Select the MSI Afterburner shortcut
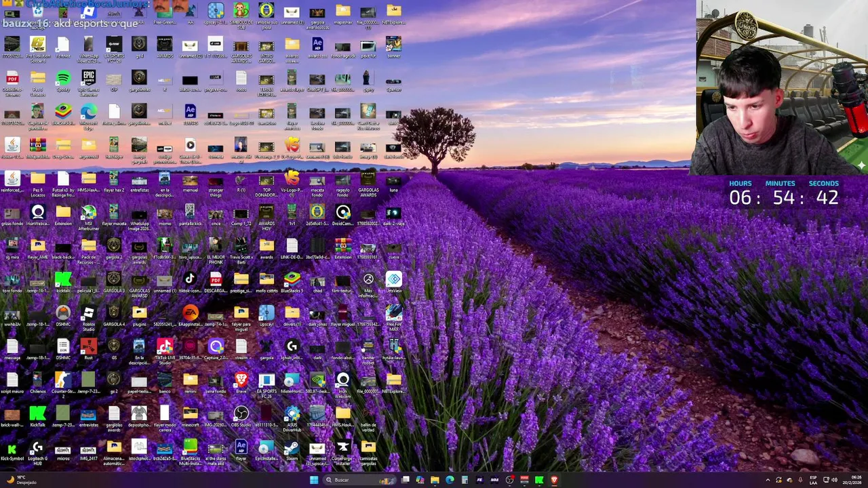The width and height of the screenshot is (868, 488). click(x=88, y=216)
